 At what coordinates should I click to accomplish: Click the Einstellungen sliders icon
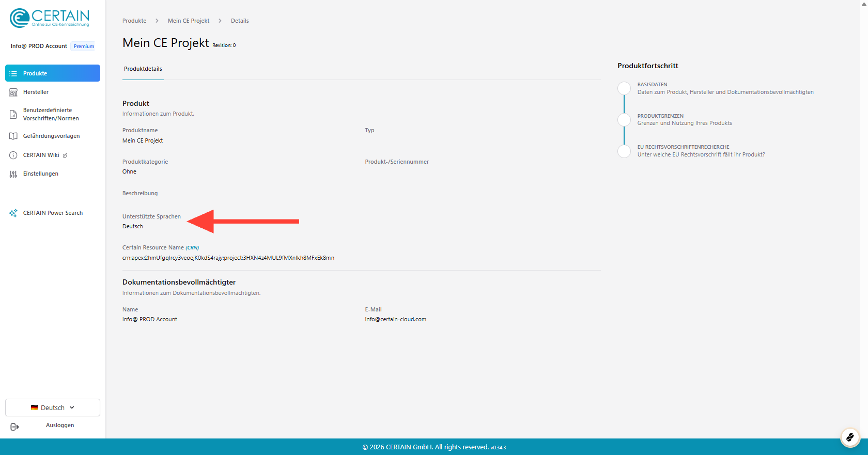click(x=13, y=174)
